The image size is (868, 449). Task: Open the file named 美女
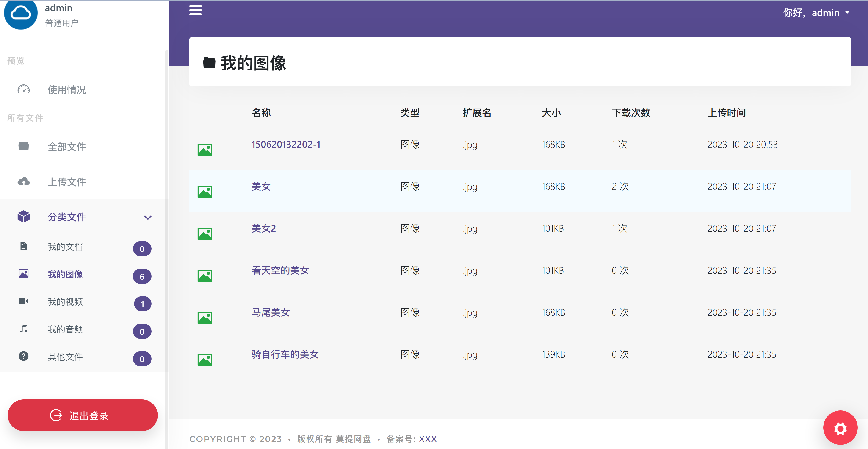coord(261,186)
